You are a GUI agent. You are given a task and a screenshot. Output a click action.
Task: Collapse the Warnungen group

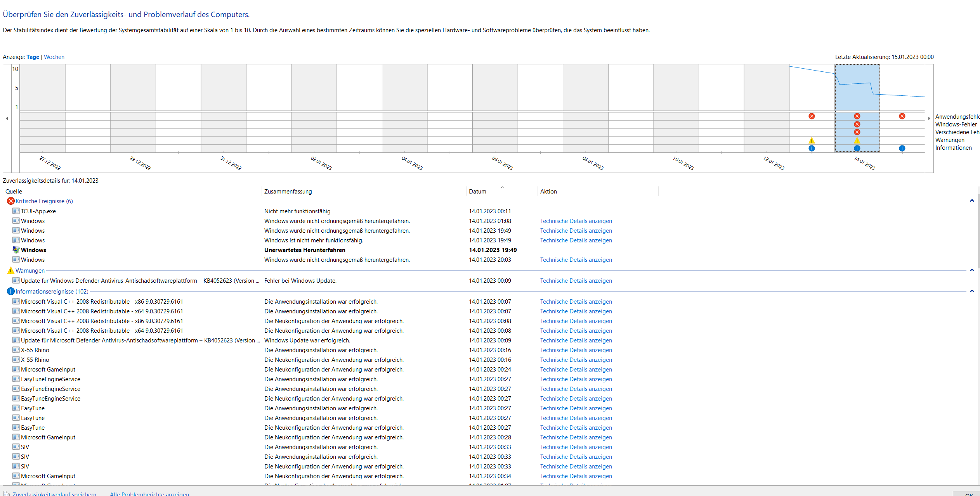(x=972, y=270)
